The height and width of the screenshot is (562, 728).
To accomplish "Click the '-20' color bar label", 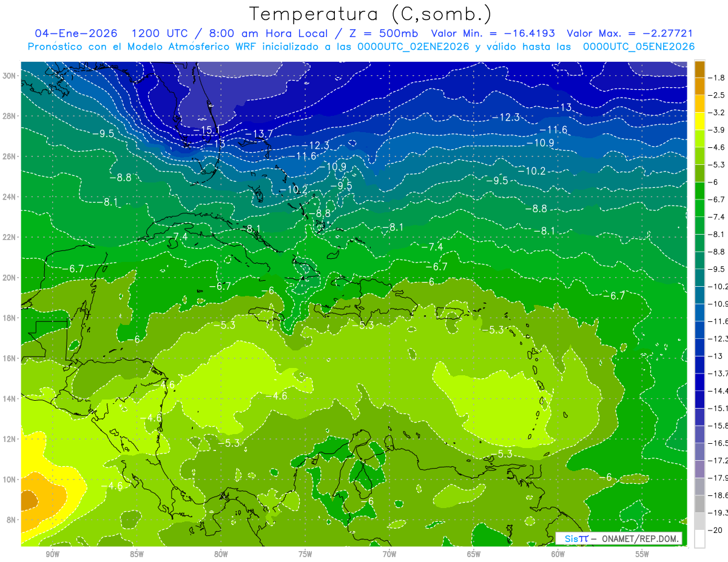I will coord(716,530).
